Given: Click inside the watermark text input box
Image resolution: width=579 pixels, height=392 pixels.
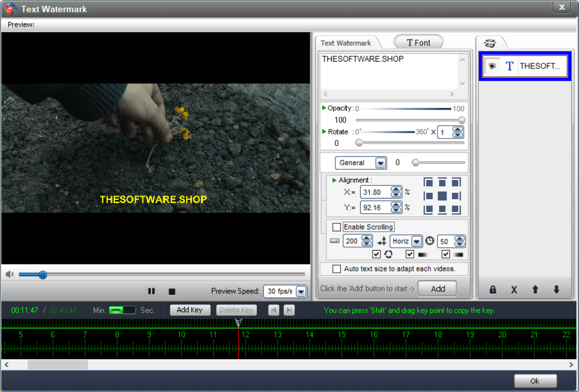Looking at the screenshot, I should (388, 72).
